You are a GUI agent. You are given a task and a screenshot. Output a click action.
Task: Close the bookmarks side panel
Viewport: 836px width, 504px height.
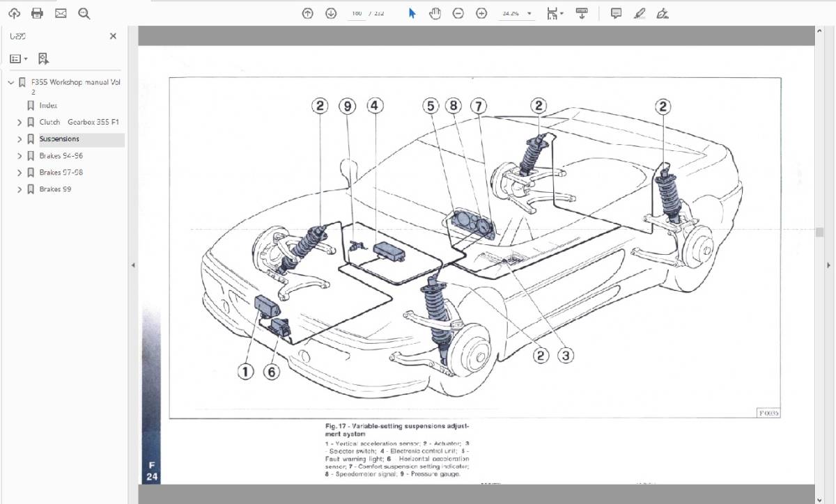click(113, 36)
